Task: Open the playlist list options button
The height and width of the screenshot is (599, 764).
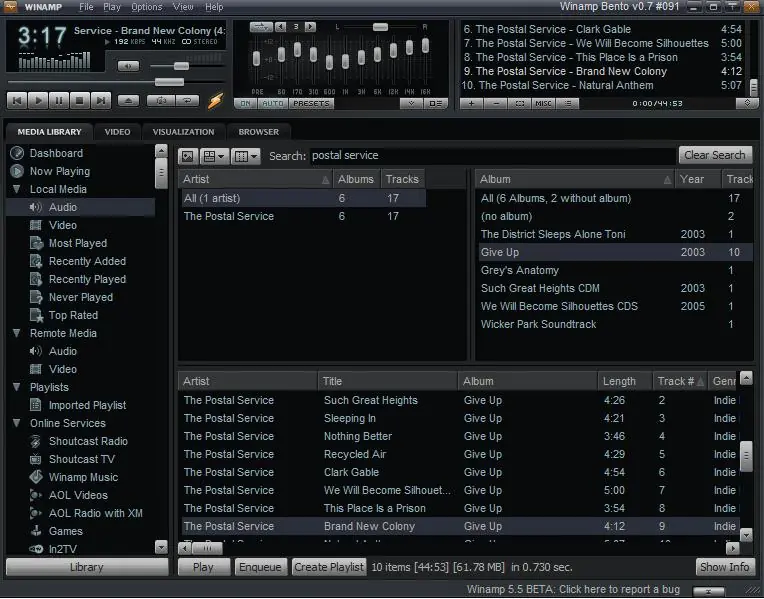Action: point(568,103)
